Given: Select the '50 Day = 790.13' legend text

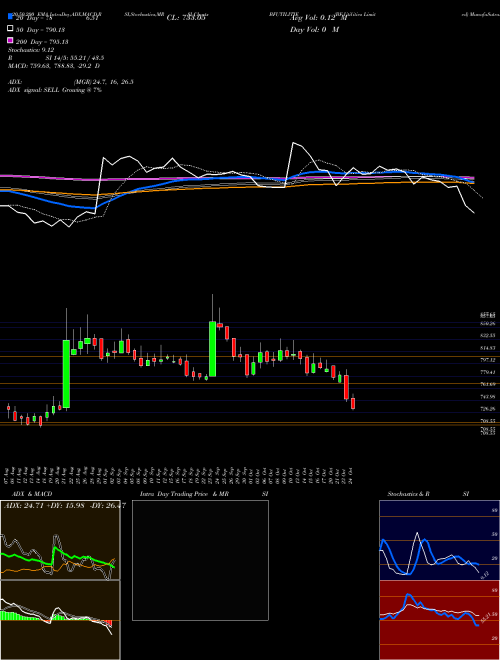Looking at the screenshot, I should pyautogui.click(x=42, y=30).
